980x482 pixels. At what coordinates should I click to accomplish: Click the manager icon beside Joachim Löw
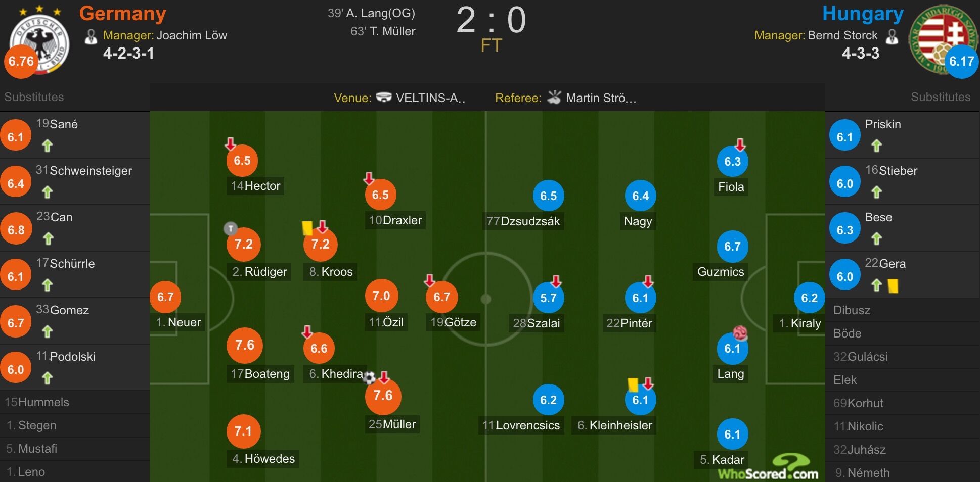(91, 37)
